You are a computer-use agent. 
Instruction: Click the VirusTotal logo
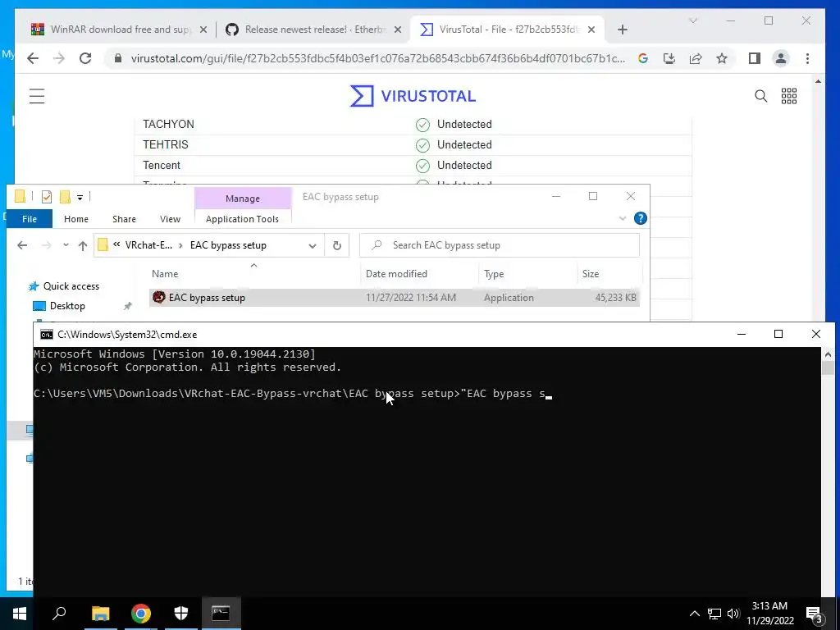click(x=413, y=96)
